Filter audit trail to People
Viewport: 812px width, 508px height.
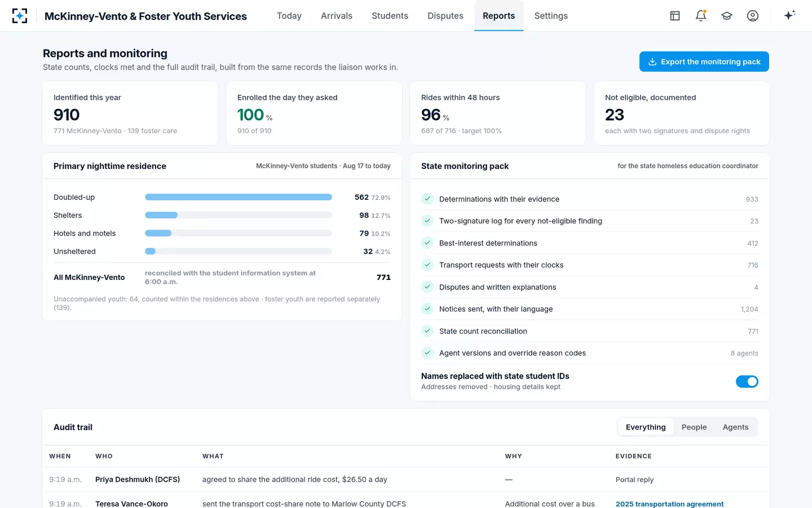(694, 427)
